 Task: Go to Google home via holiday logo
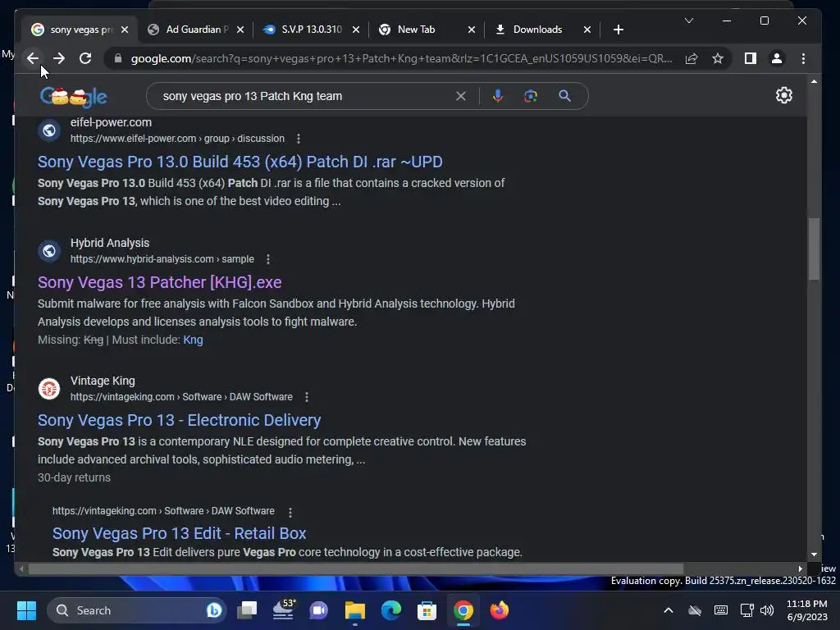[x=73, y=97]
